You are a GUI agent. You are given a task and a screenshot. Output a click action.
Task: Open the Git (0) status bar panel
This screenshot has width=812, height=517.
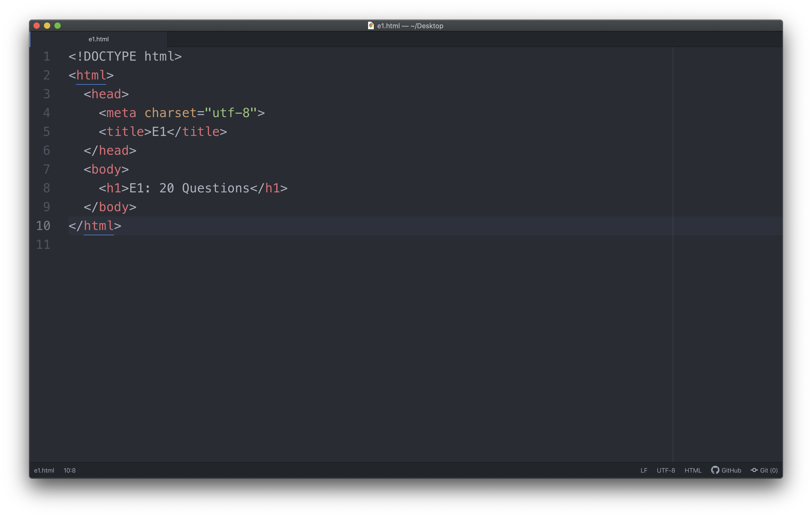click(x=764, y=470)
